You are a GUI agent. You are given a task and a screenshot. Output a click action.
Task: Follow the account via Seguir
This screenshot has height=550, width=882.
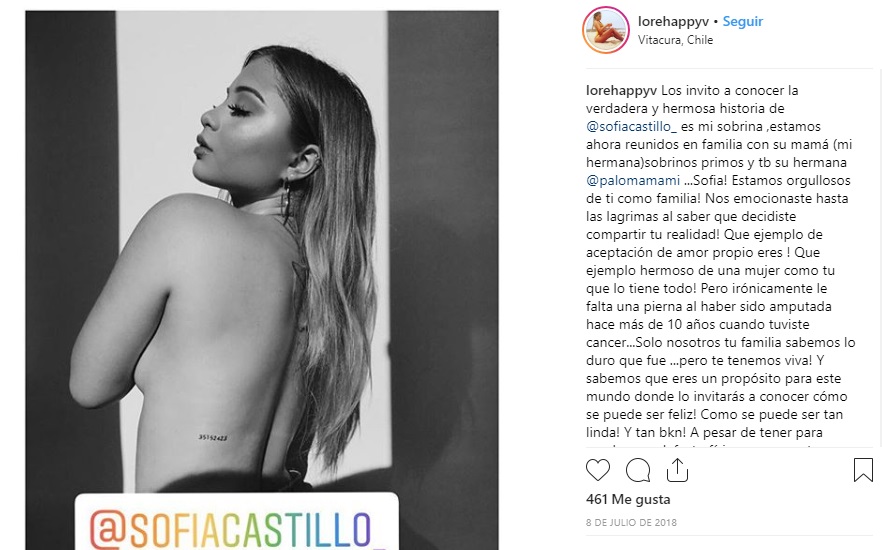click(x=742, y=21)
